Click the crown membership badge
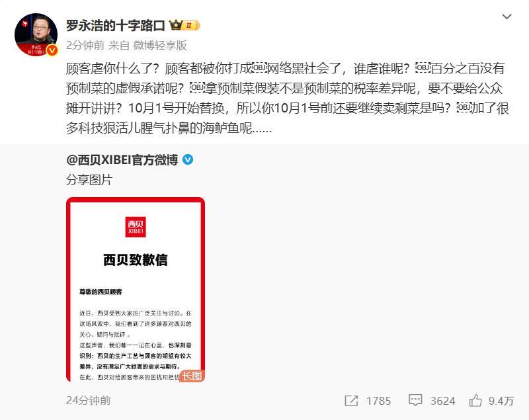 (184, 25)
